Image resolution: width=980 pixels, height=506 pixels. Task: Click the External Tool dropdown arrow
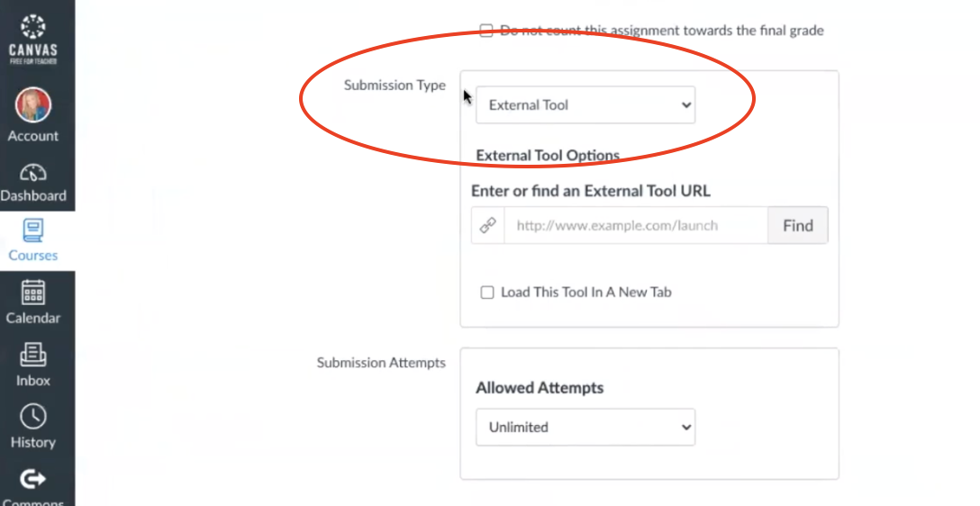(686, 105)
